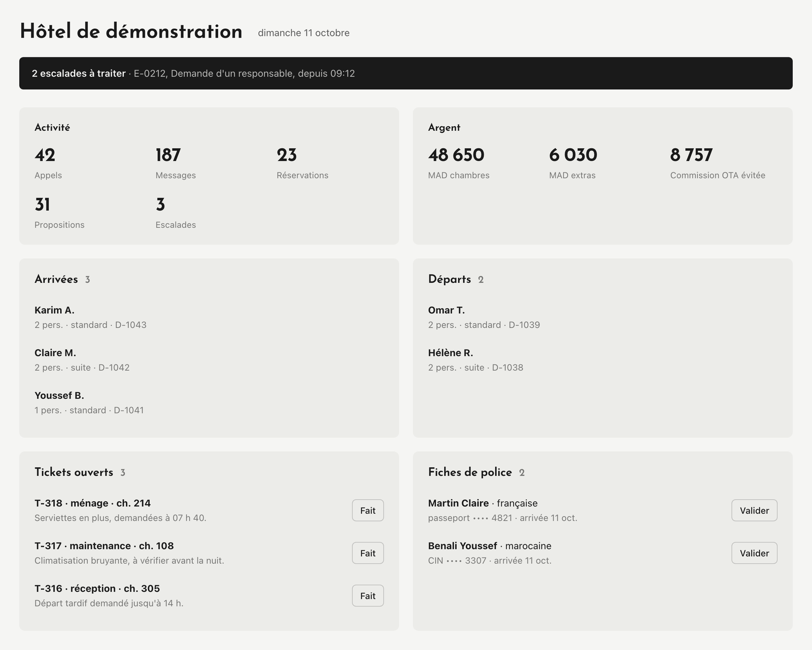Click the 'Départs' heading

450,280
